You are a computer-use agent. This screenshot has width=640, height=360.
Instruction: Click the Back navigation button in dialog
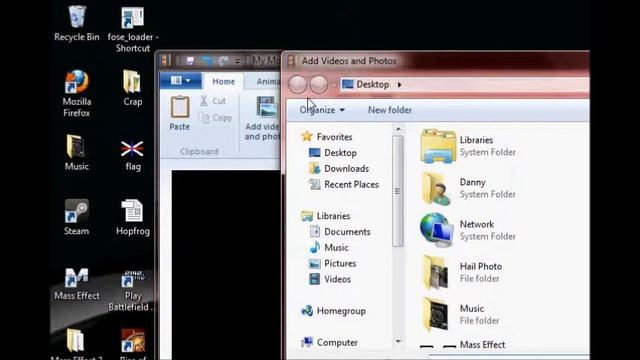[298, 84]
